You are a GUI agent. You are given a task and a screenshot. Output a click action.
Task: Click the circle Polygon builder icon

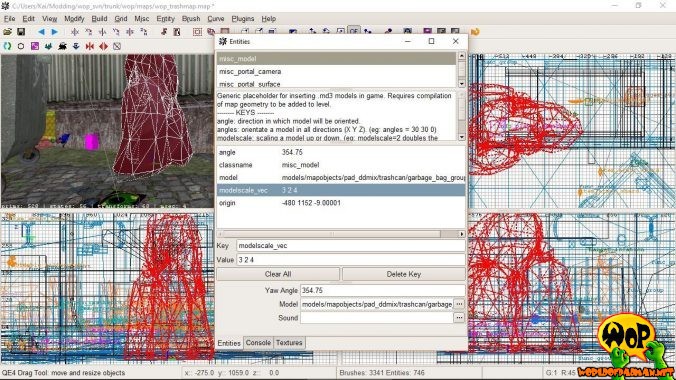pyautogui.click(x=21, y=46)
